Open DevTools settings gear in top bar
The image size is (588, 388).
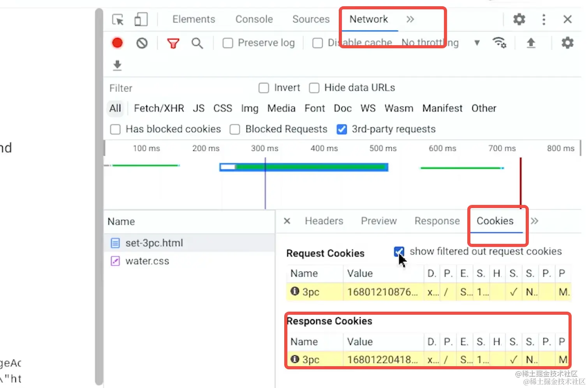click(x=519, y=19)
